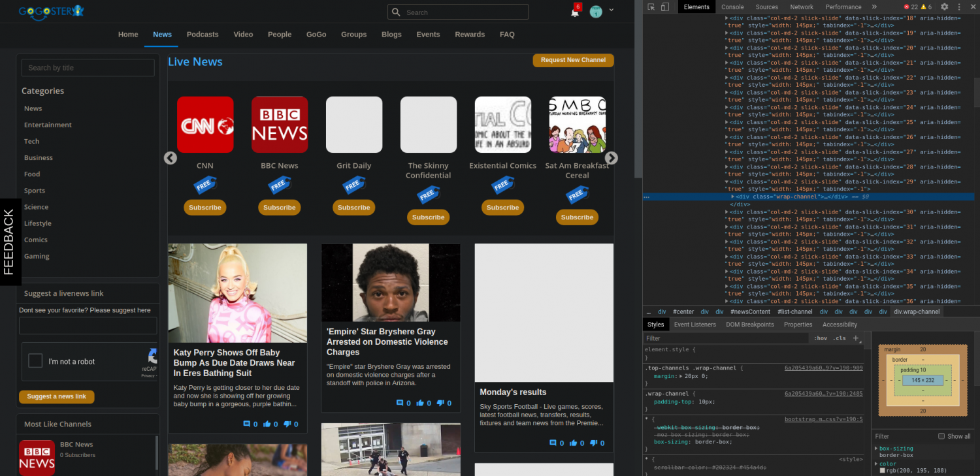The height and width of the screenshot is (476, 980).
Task: Select the Gaming category link
Action: pyautogui.click(x=37, y=256)
